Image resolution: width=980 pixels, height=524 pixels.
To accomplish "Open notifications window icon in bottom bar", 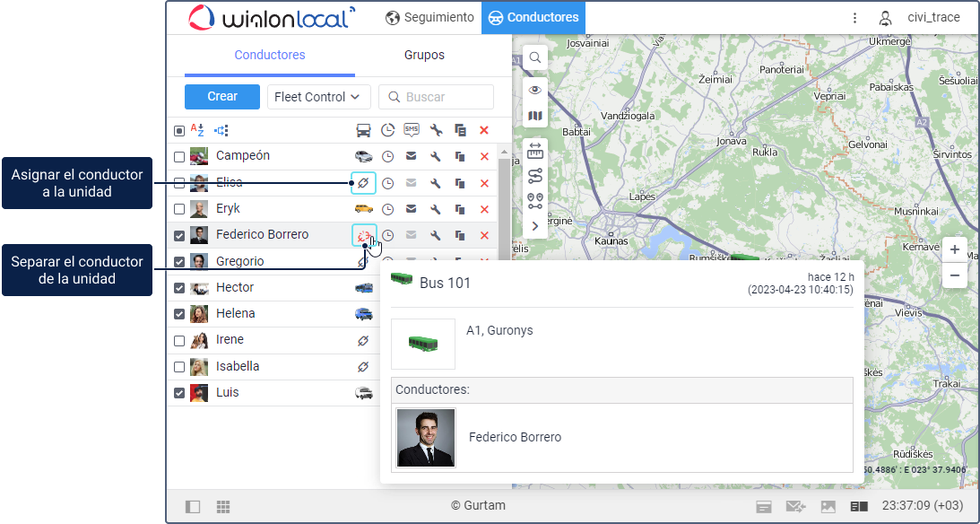I will click(x=763, y=506).
